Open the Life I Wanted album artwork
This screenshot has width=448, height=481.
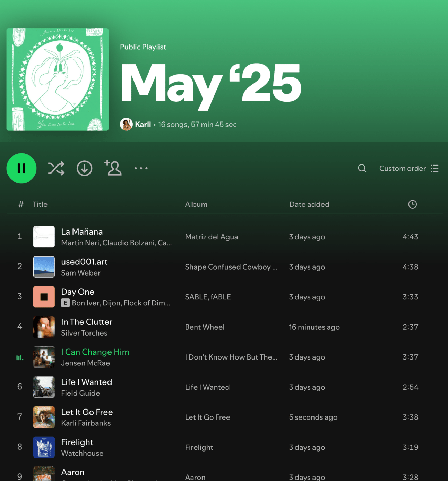click(x=44, y=387)
